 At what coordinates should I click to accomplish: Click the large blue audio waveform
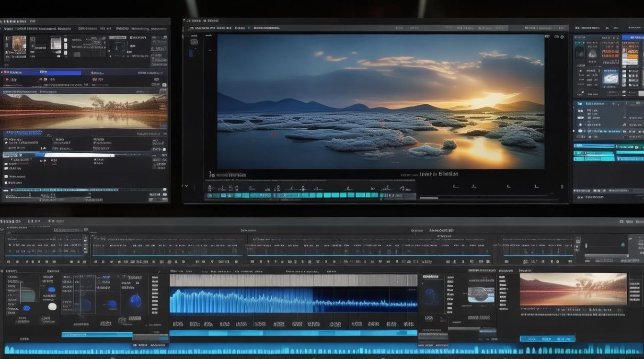click(293, 301)
